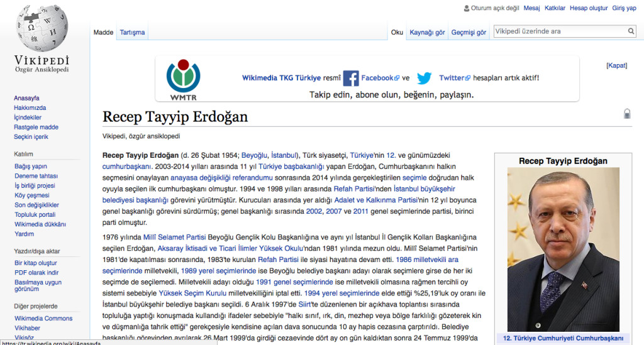Viewport: 644px width, 345px height.
Task: Open the Tartışma tab
Action: click(132, 33)
